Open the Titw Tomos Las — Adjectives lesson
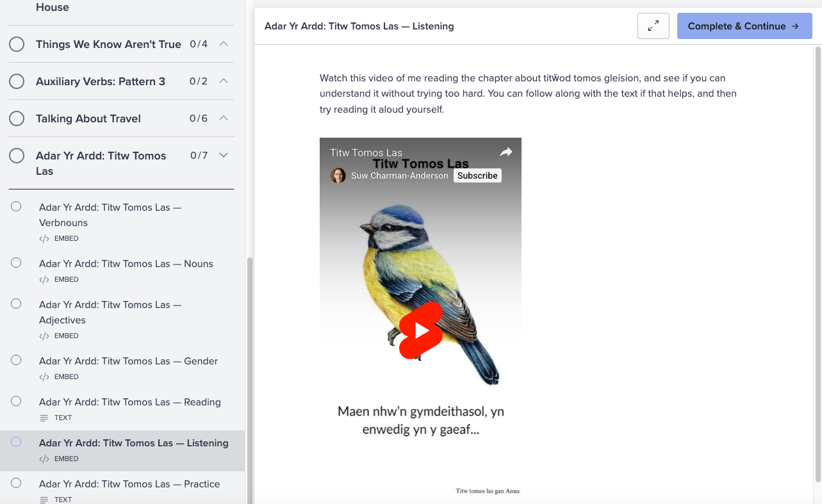The width and height of the screenshot is (822, 504). coord(110,313)
